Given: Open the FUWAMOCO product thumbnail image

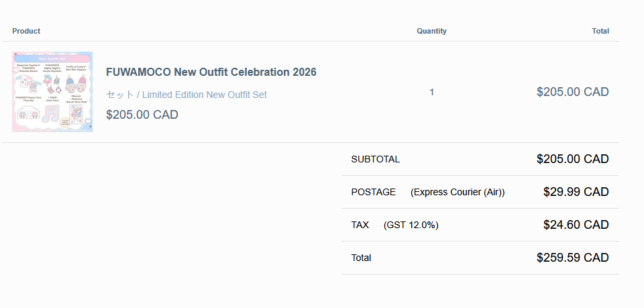Looking at the screenshot, I should pos(52,92).
